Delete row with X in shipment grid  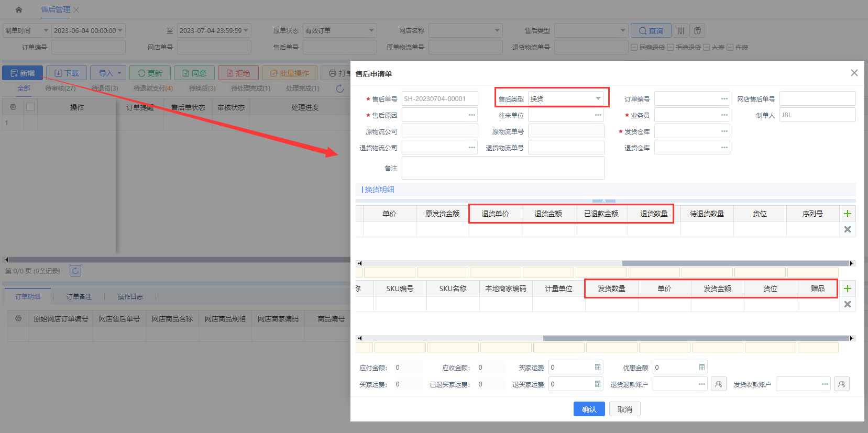[x=848, y=304]
